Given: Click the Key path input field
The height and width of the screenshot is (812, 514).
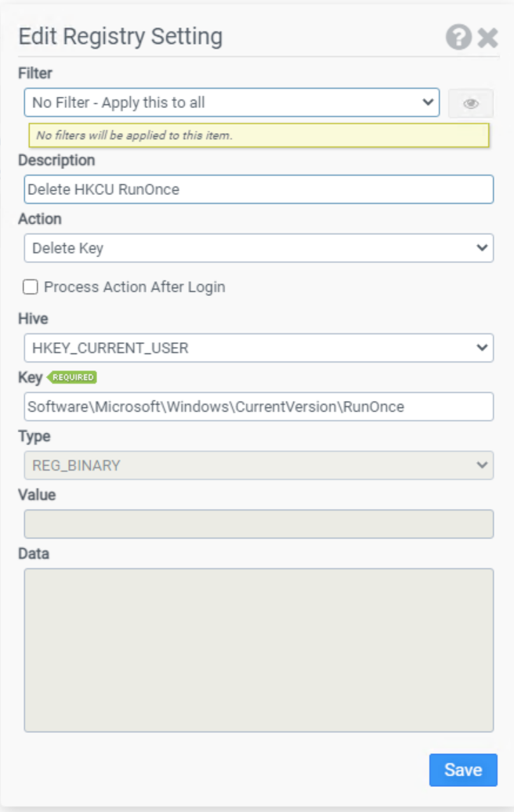Looking at the screenshot, I should click(x=259, y=406).
